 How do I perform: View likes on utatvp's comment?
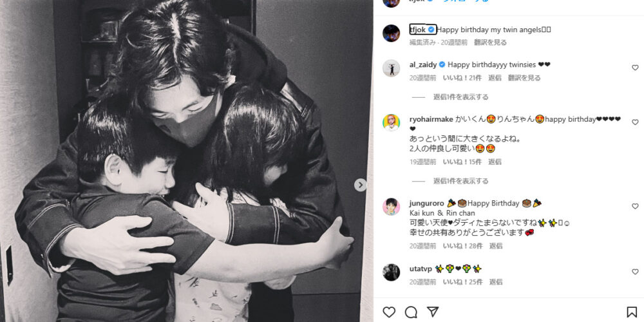463,282
